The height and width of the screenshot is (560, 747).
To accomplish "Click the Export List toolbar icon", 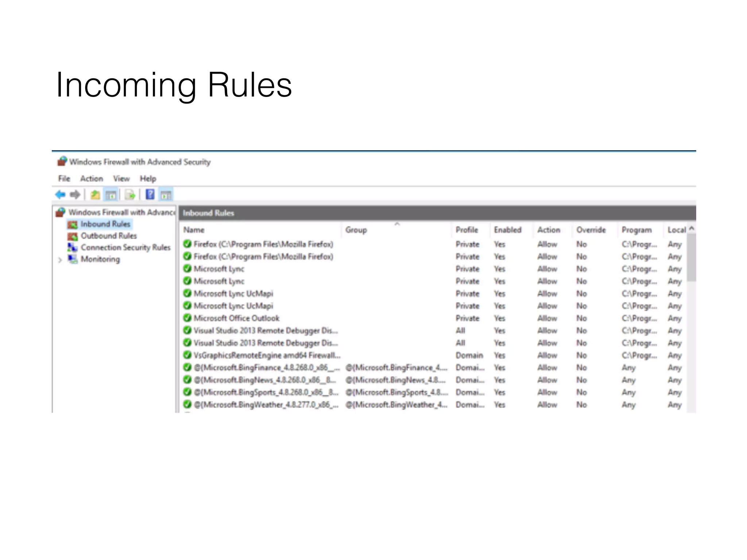I will coord(130,195).
